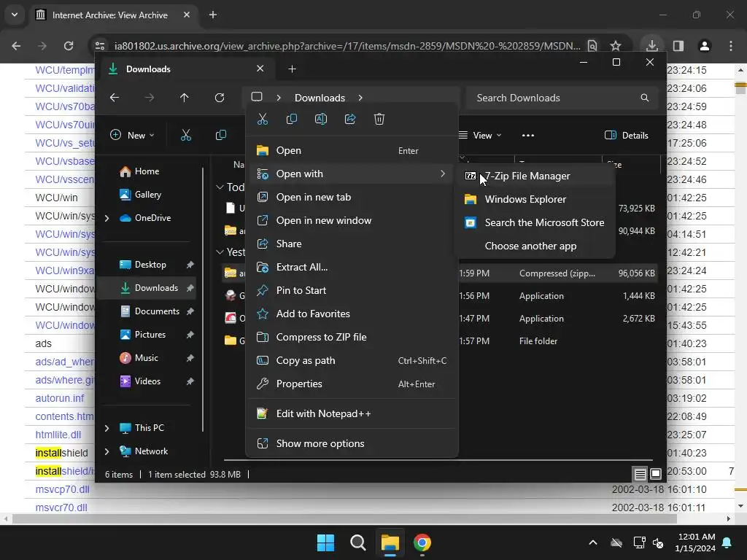Viewport: 747px width, 560px height.
Task: Click Pin to Start
Action: (352, 290)
